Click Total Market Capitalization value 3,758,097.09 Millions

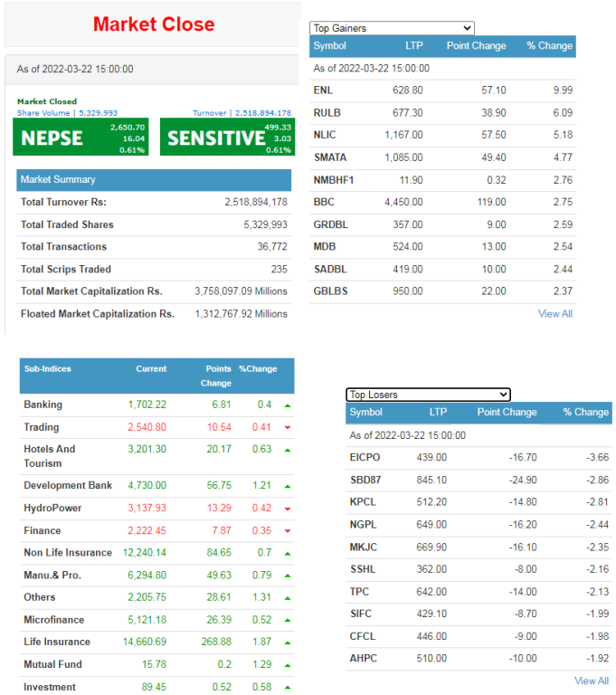[x=242, y=291]
